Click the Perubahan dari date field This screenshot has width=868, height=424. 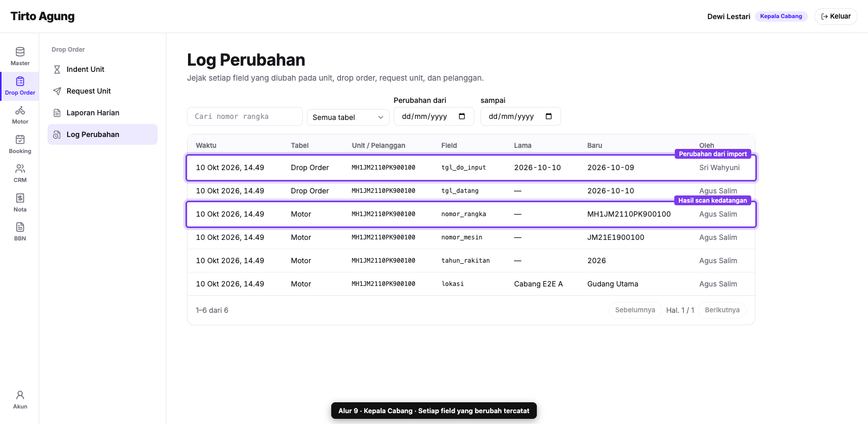[x=434, y=116]
